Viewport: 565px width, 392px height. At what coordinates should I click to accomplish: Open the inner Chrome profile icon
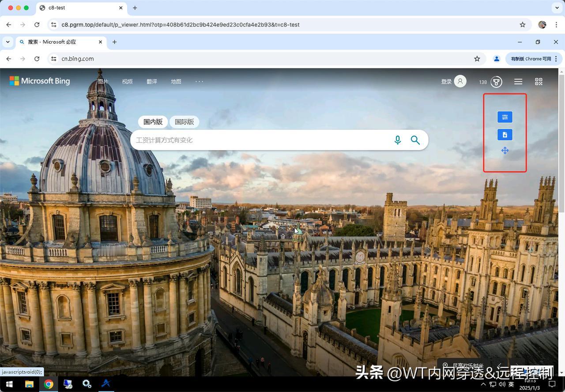(x=497, y=59)
